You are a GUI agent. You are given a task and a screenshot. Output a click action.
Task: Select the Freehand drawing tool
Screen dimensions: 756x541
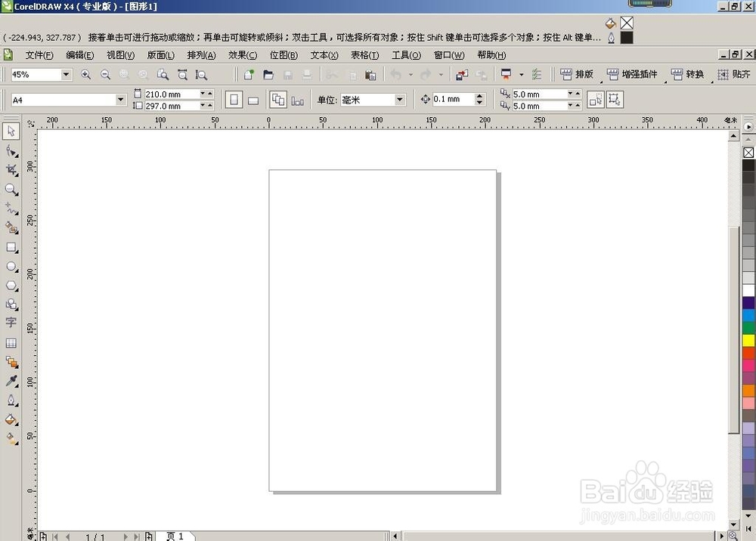[x=11, y=209]
